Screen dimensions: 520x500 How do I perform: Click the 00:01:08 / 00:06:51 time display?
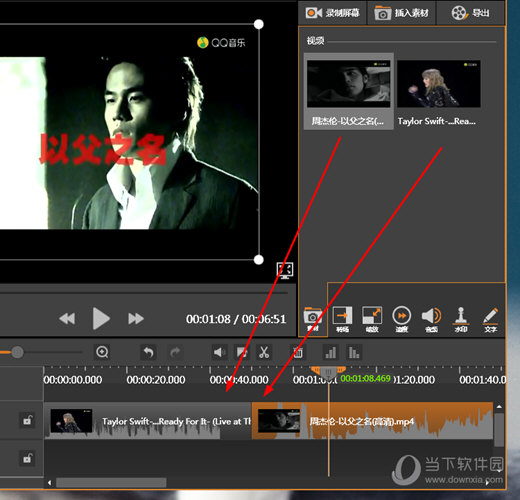click(236, 319)
